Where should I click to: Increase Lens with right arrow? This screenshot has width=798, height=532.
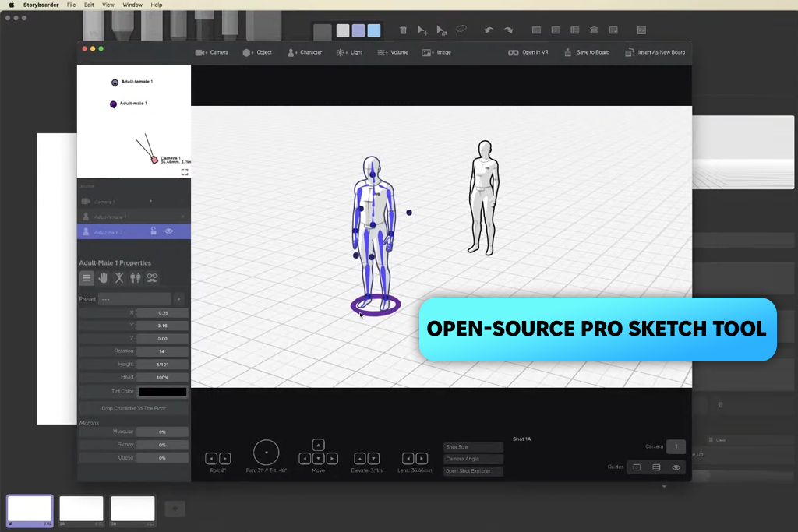coord(422,458)
